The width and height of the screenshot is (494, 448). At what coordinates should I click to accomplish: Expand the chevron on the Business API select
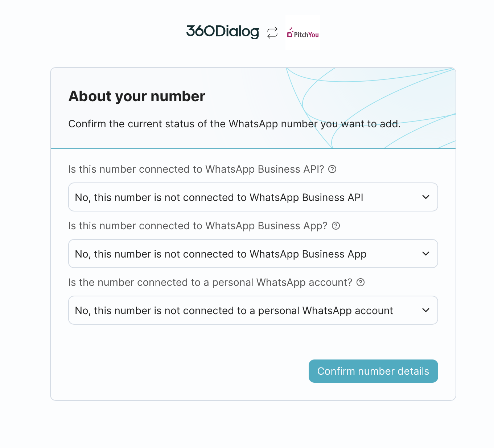[x=426, y=197]
